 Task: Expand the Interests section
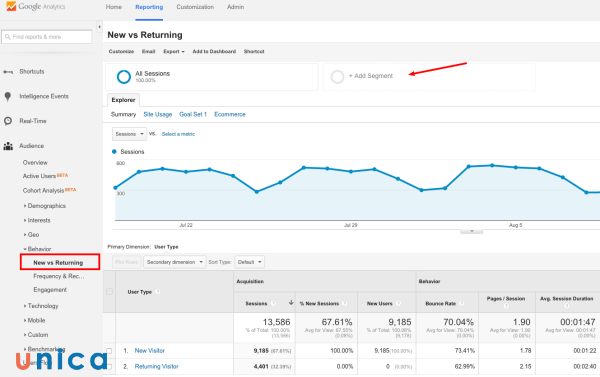[x=37, y=220]
